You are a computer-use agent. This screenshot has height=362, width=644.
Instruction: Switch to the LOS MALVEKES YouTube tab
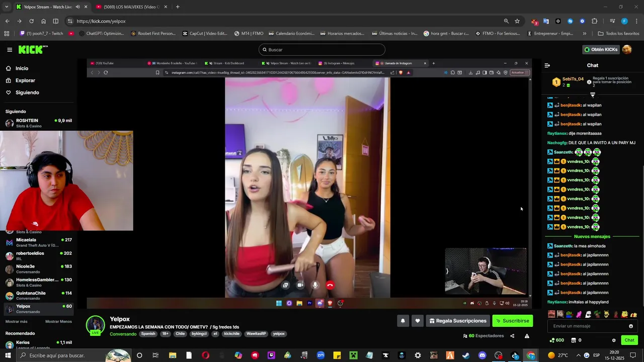(x=132, y=7)
